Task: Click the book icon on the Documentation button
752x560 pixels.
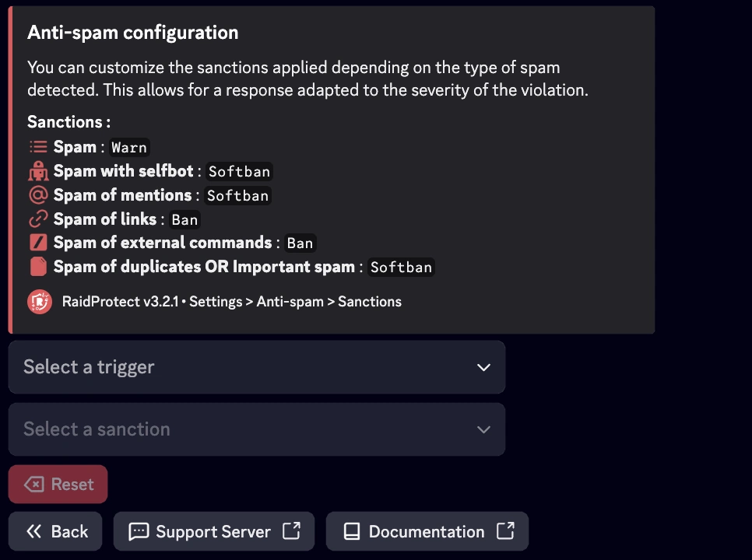Action: click(350, 531)
